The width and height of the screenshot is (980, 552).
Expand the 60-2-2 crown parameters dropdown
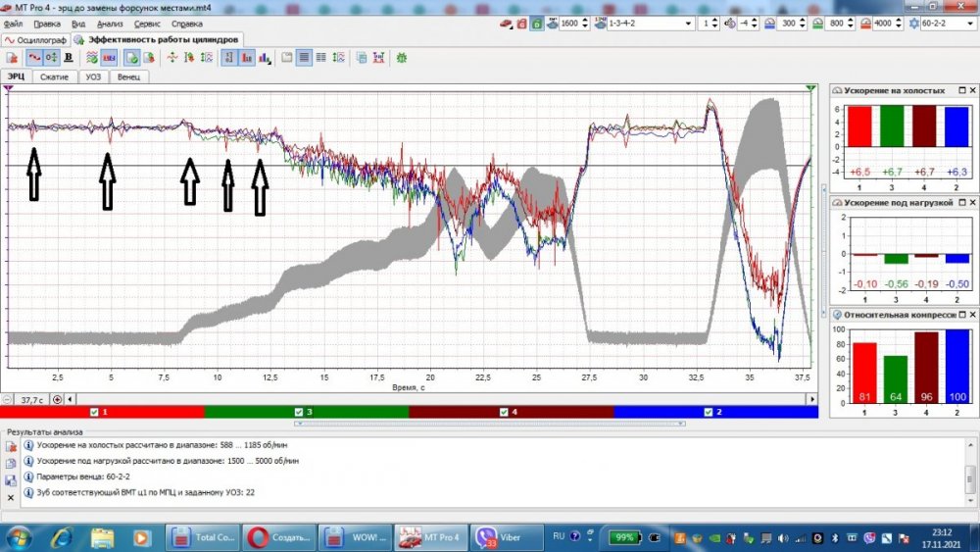[x=970, y=24]
